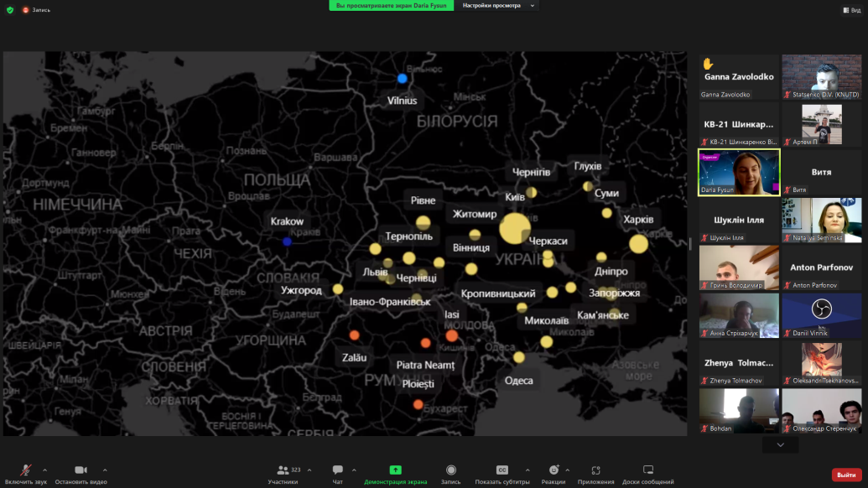Click the Ploiești map label
Screen dimensions: 868x488
(x=418, y=384)
